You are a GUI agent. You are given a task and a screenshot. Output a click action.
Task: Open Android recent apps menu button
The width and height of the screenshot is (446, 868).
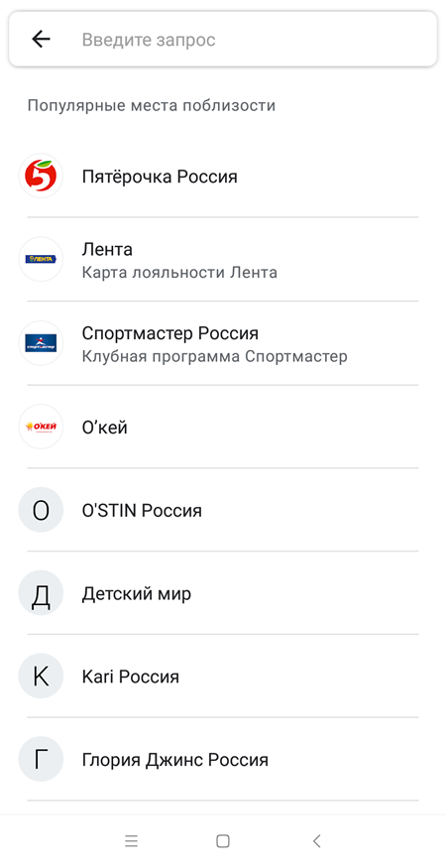tap(131, 841)
